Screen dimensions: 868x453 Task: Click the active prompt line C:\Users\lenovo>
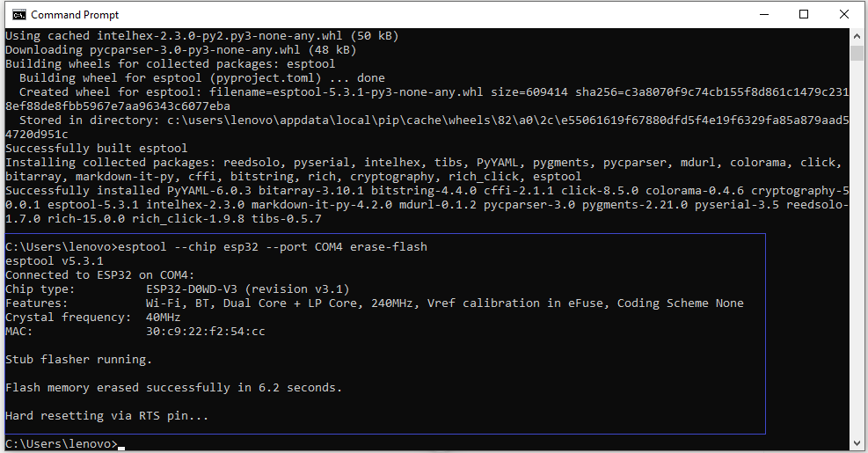[x=62, y=443]
